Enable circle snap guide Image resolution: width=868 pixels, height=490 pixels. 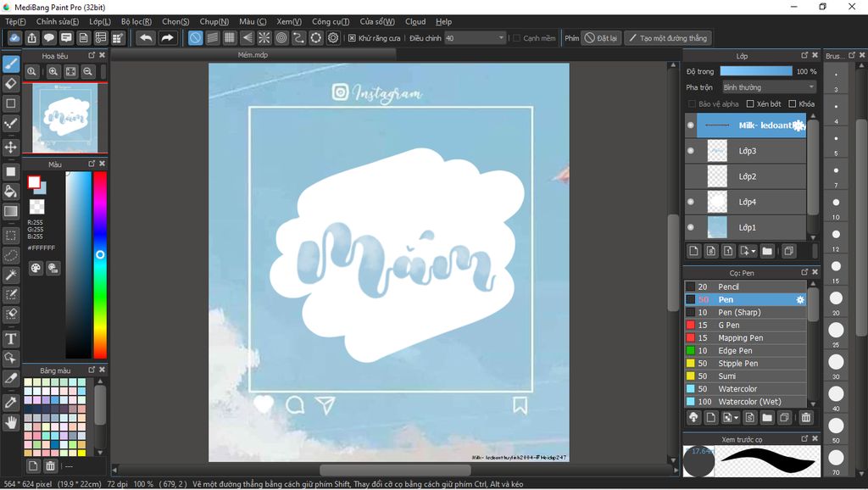281,38
